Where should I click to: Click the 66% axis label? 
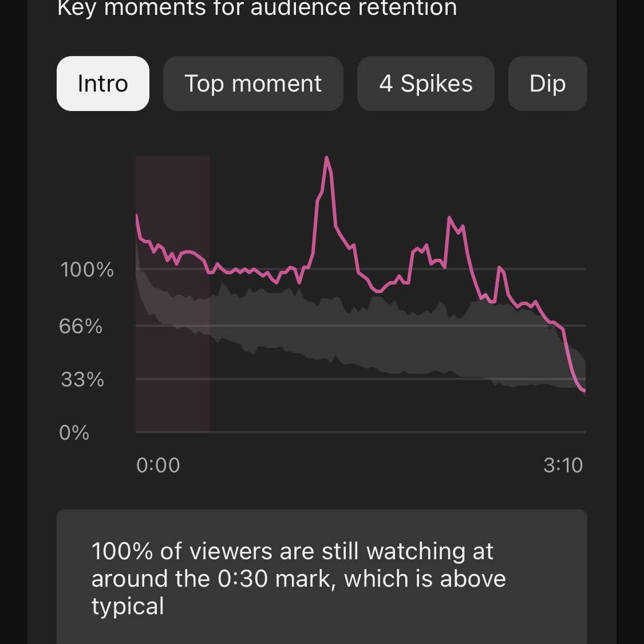tap(81, 326)
